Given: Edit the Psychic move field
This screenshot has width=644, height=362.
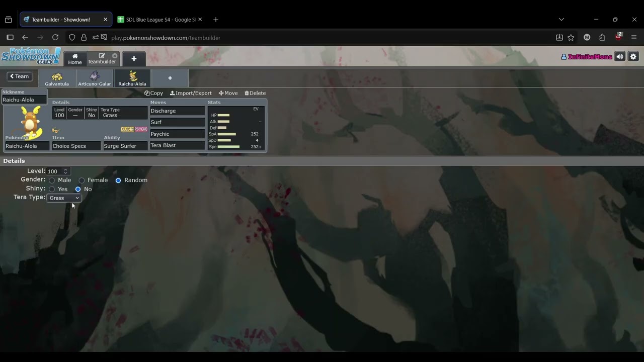Looking at the screenshot, I should 178,134.
